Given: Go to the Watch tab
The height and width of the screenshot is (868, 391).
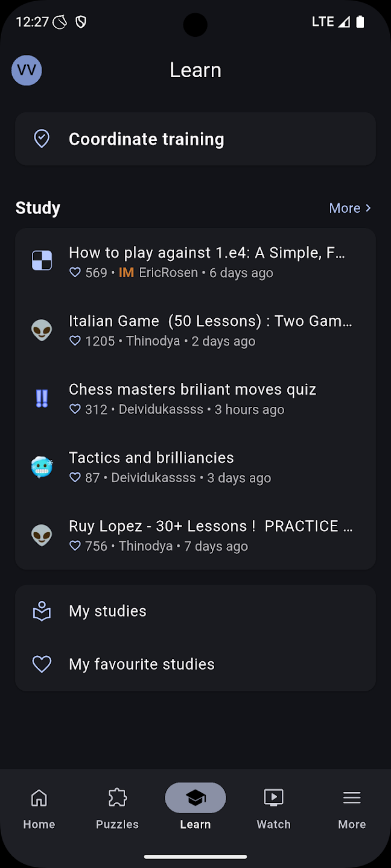Looking at the screenshot, I should tap(273, 808).
